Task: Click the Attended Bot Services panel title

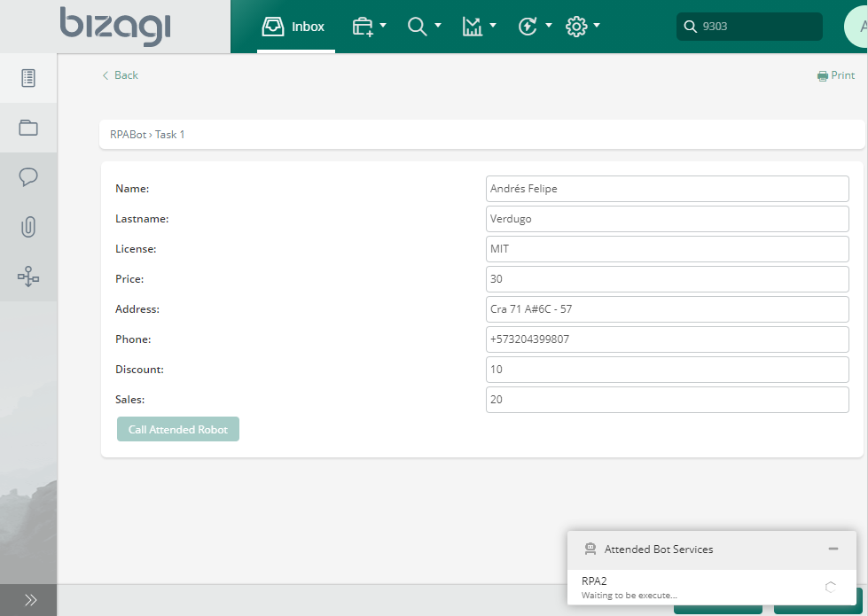Action: [658, 550]
